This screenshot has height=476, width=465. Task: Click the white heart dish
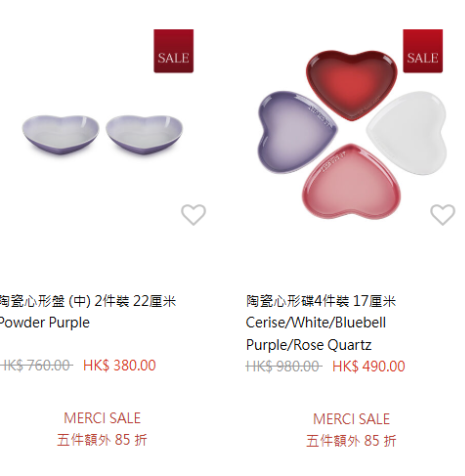tap(407, 133)
